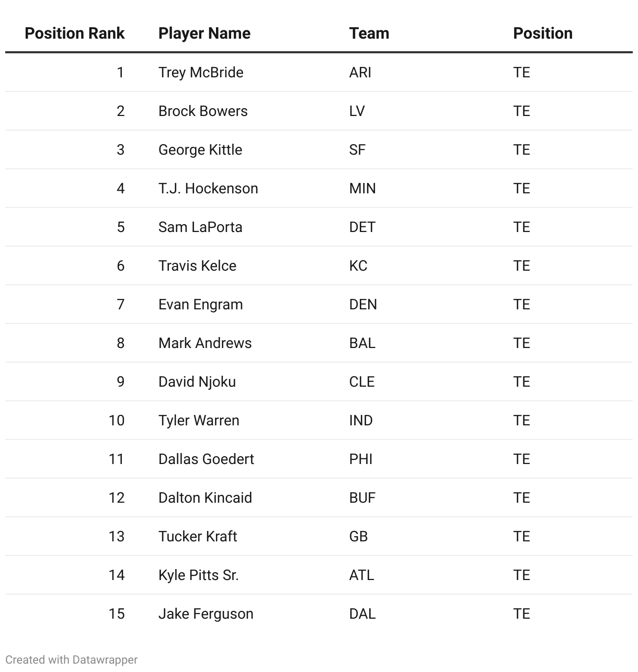Click on George Kittle's name

[200, 149]
